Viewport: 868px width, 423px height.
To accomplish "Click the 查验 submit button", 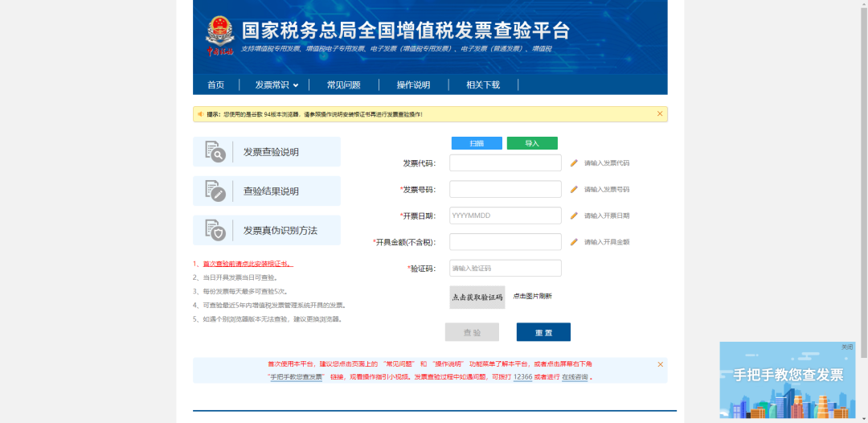I will pyautogui.click(x=473, y=332).
